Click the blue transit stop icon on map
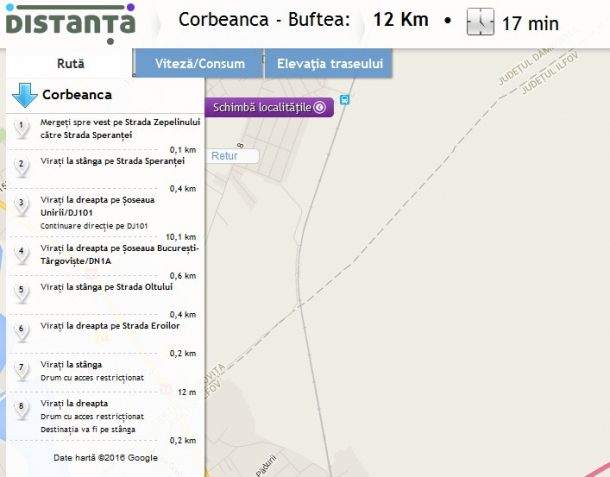This screenshot has height=477, width=610. [345, 99]
